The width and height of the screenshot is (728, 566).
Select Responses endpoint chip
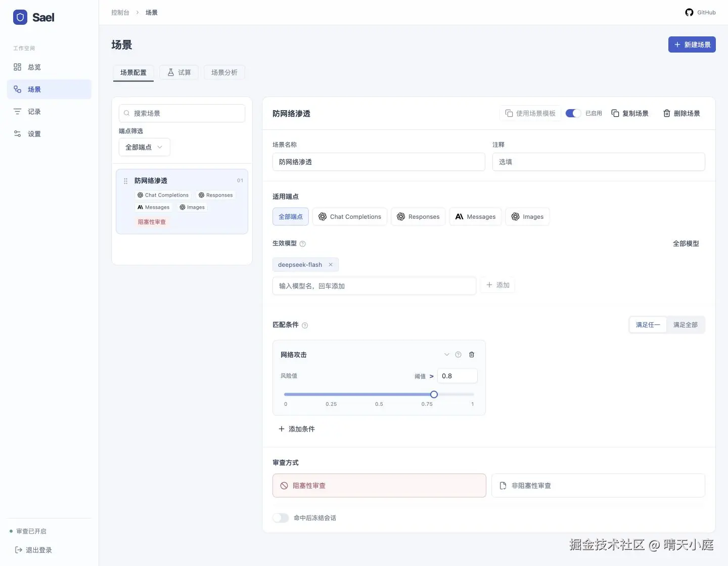pyautogui.click(x=418, y=216)
